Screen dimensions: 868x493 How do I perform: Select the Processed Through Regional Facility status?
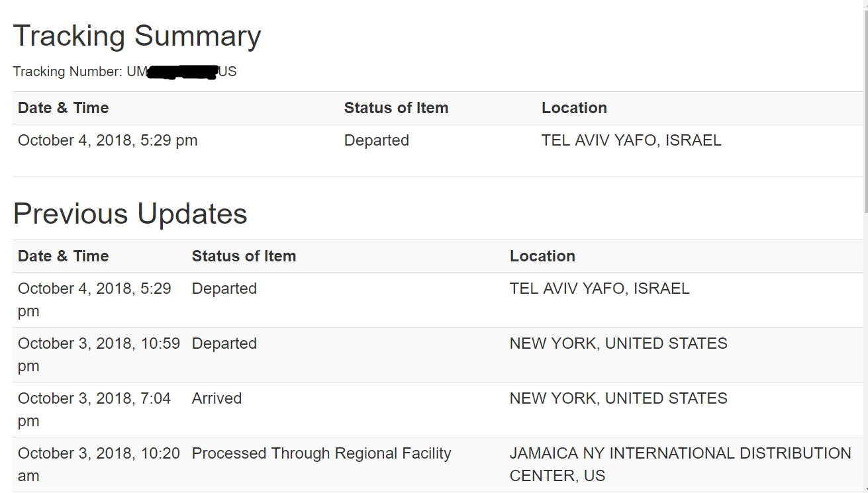[321, 453]
